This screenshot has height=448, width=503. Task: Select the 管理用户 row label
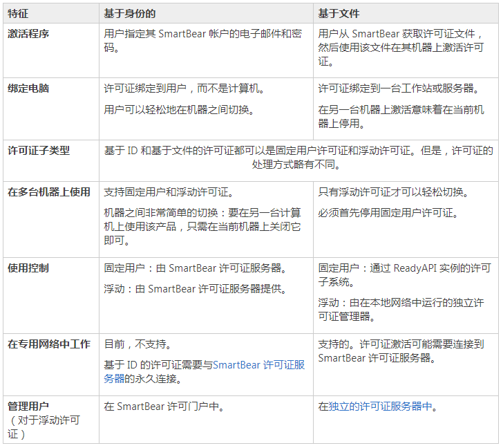click(28, 407)
